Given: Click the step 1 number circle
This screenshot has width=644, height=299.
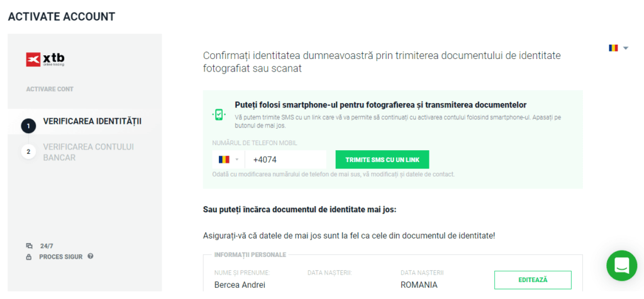Looking at the screenshot, I should point(28,126).
